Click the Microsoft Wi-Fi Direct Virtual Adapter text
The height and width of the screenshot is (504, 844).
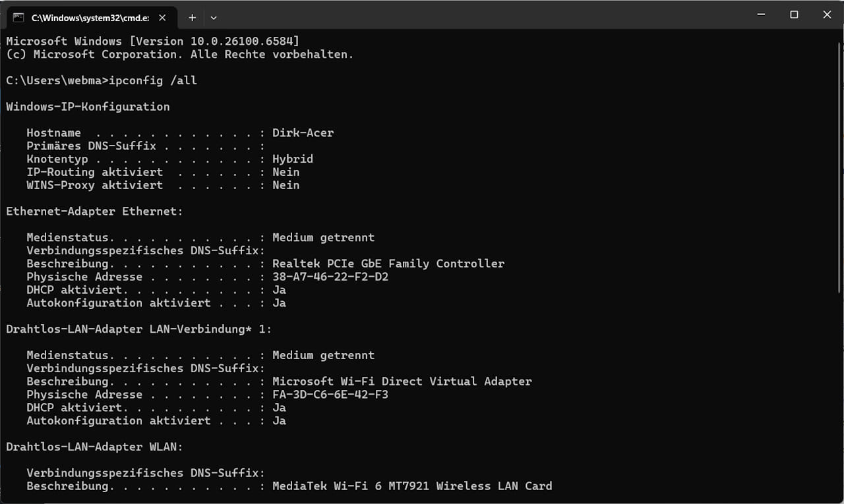click(402, 381)
